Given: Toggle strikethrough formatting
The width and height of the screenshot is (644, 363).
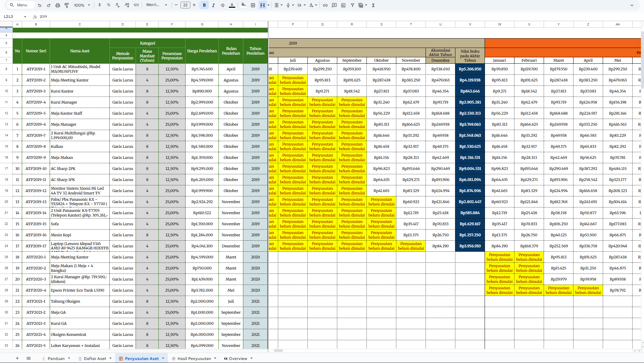Looking at the screenshot, I should click(222, 5).
